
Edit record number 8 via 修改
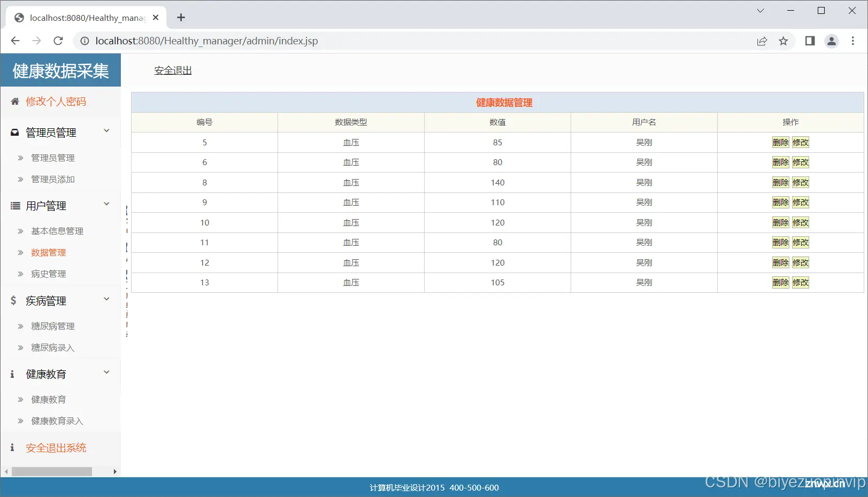coord(801,182)
